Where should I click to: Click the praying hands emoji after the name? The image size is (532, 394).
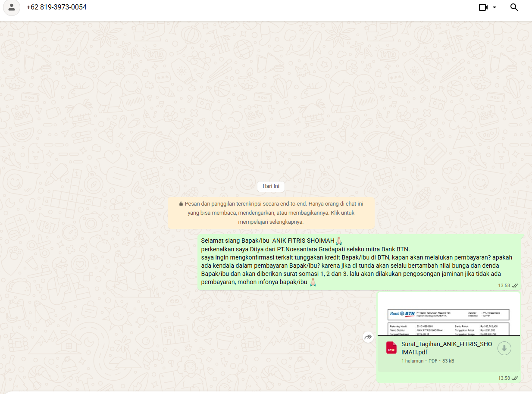[x=339, y=240]
